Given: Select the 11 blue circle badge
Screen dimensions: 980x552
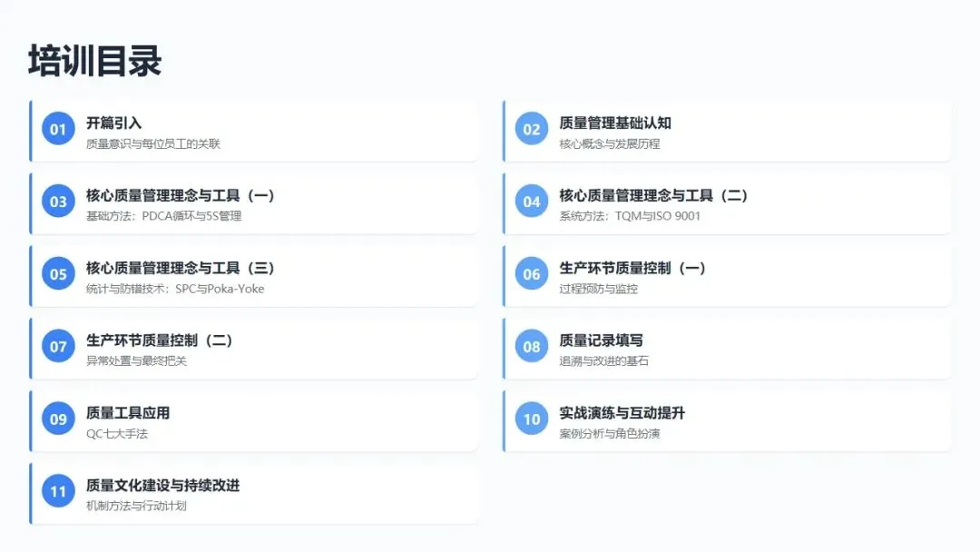Looking at the screenshot, I should 58,491.
